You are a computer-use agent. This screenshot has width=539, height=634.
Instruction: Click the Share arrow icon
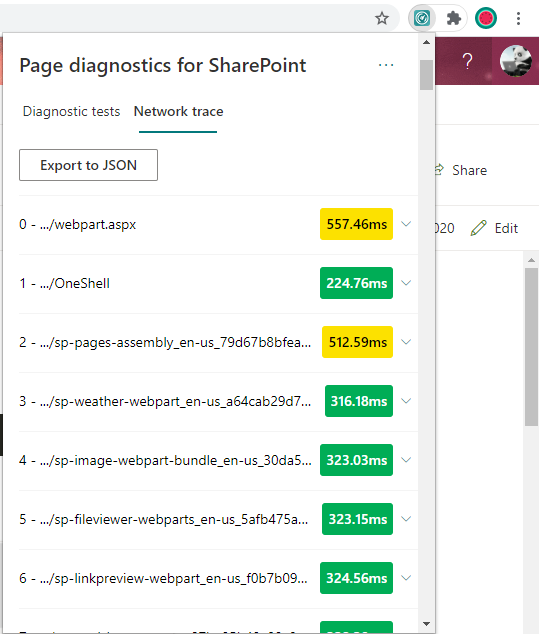pos(440,169)
